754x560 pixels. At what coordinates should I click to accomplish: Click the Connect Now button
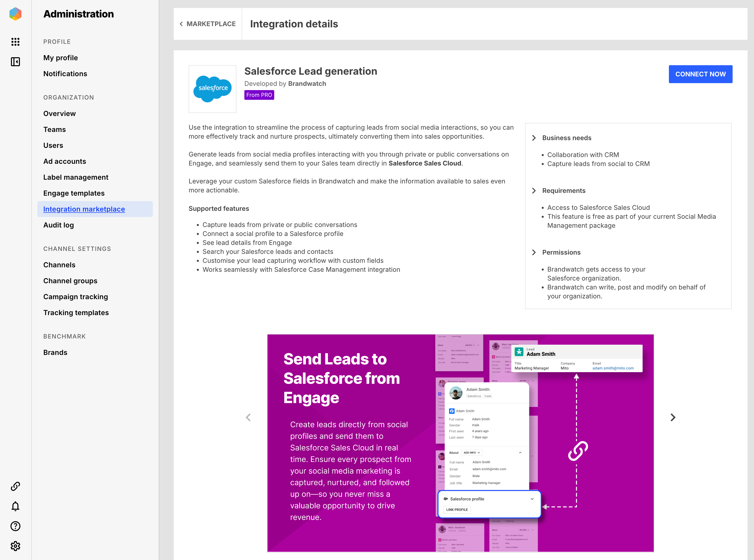click(700, 74)
